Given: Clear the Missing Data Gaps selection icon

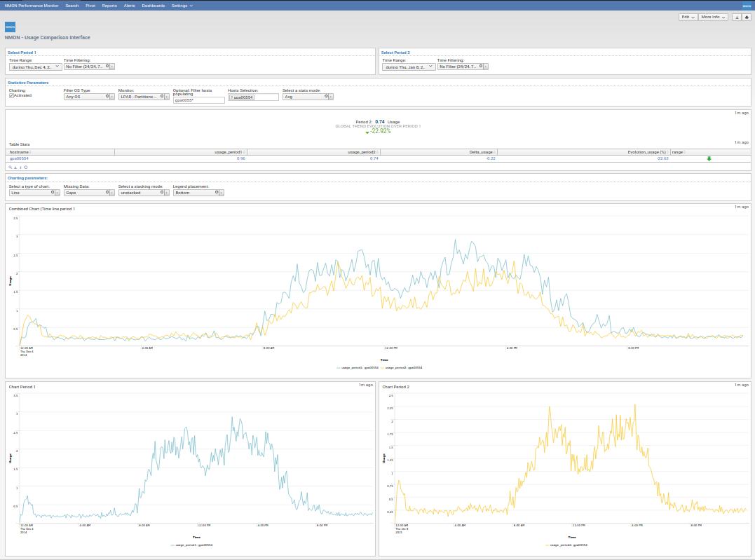Looking at the screenshot, I should point(107,192).
